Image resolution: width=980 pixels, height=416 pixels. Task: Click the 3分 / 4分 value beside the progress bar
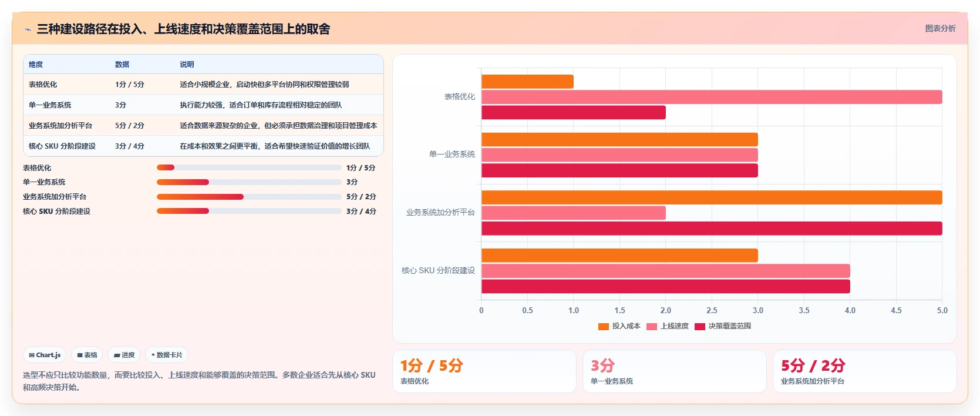coord(361,212)
